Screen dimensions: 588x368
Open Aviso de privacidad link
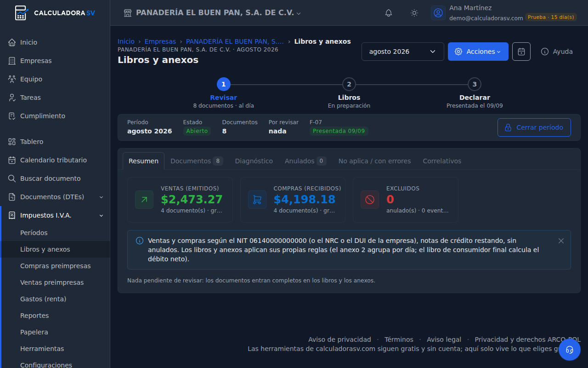[x=339, y=339]
